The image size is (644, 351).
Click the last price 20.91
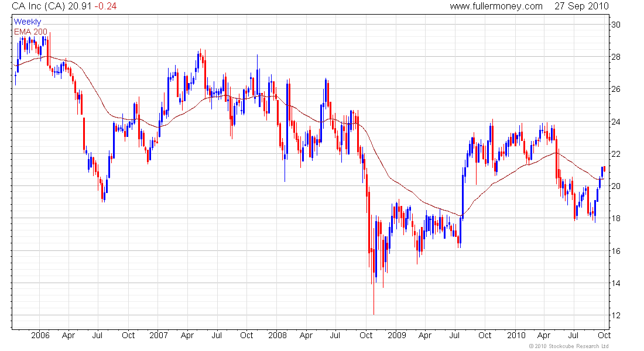click(80, 6)
